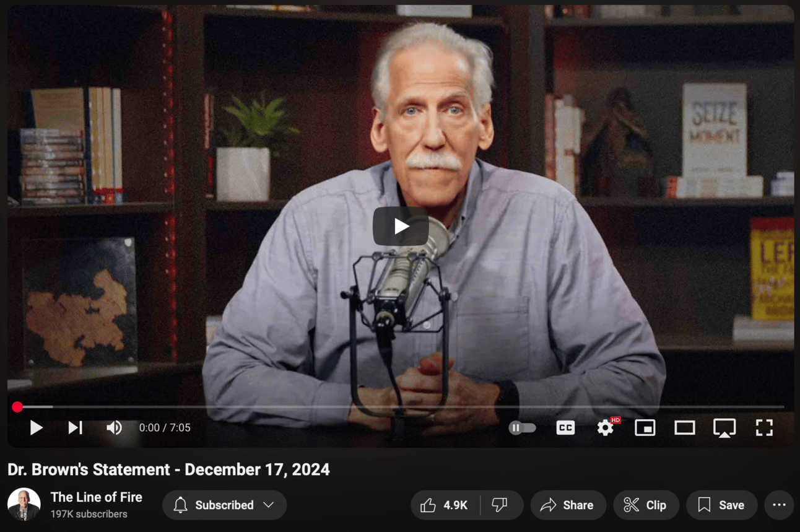Image resolution: width=800 pixels, height=532 pixels.
Task: Open The Line of Fire channel name link
Action: [x=96, y=497]
